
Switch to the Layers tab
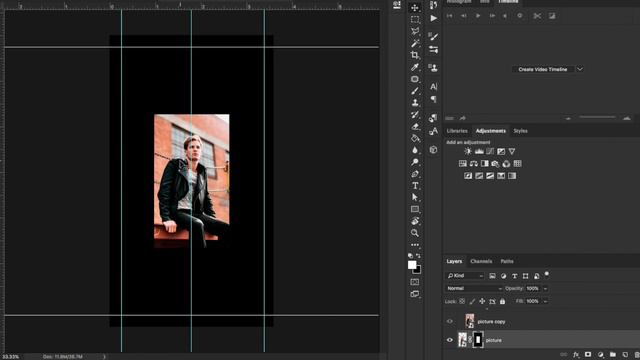(x=454, y=261)
